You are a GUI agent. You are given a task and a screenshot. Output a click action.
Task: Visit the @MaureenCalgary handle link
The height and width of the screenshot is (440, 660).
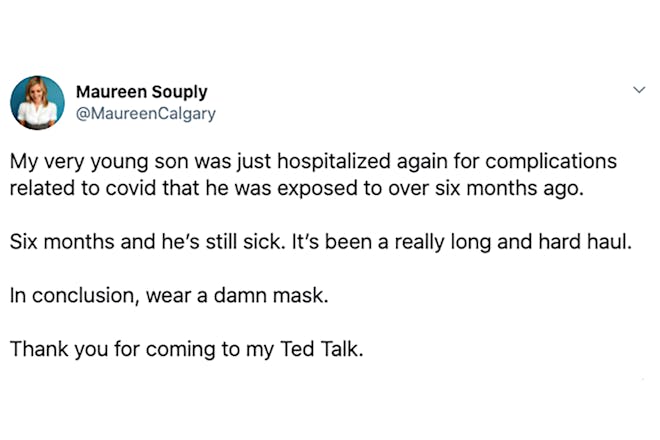tap(146, 113)
